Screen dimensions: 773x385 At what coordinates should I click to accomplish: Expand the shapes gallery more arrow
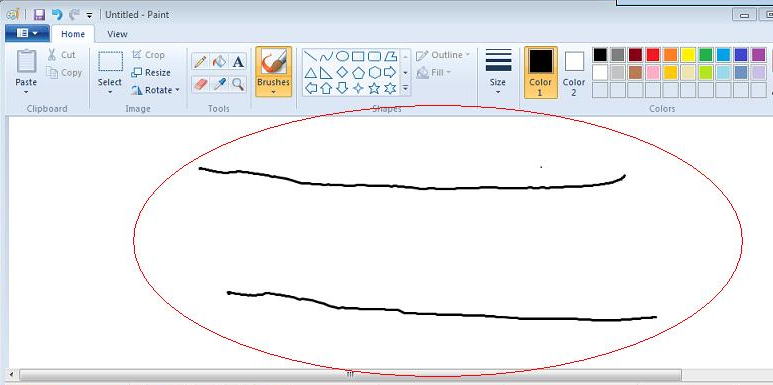(x=405, y=88)
